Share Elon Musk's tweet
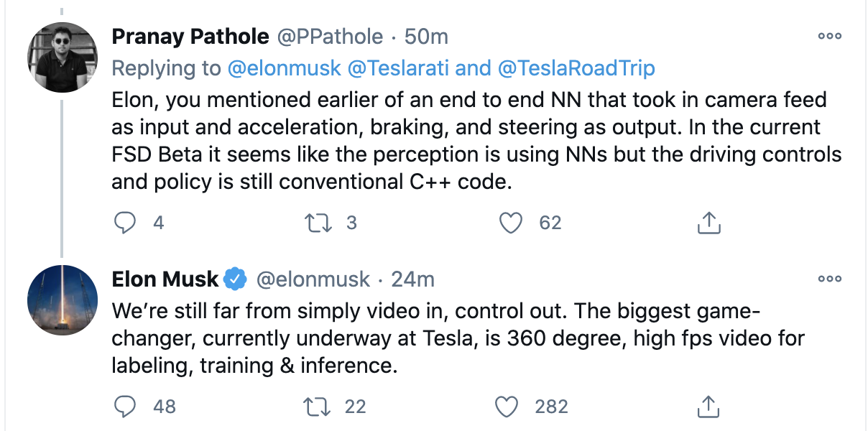The width and height of the screenshot is (868, 431). pos(708,407)
